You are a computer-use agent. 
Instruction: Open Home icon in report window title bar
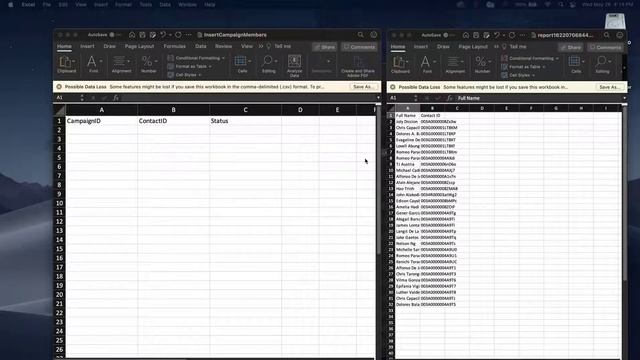466,36
